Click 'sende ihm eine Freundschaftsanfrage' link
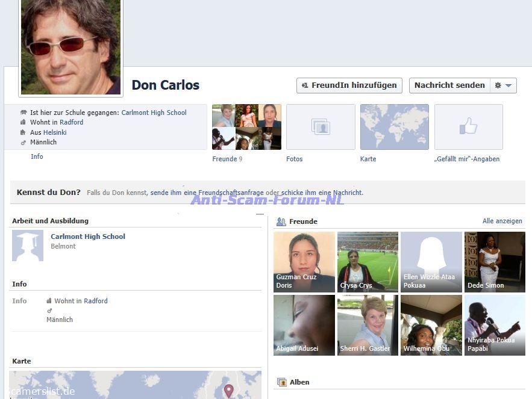Viewport: 532px width, 399px height. click(x=207, y=193)
